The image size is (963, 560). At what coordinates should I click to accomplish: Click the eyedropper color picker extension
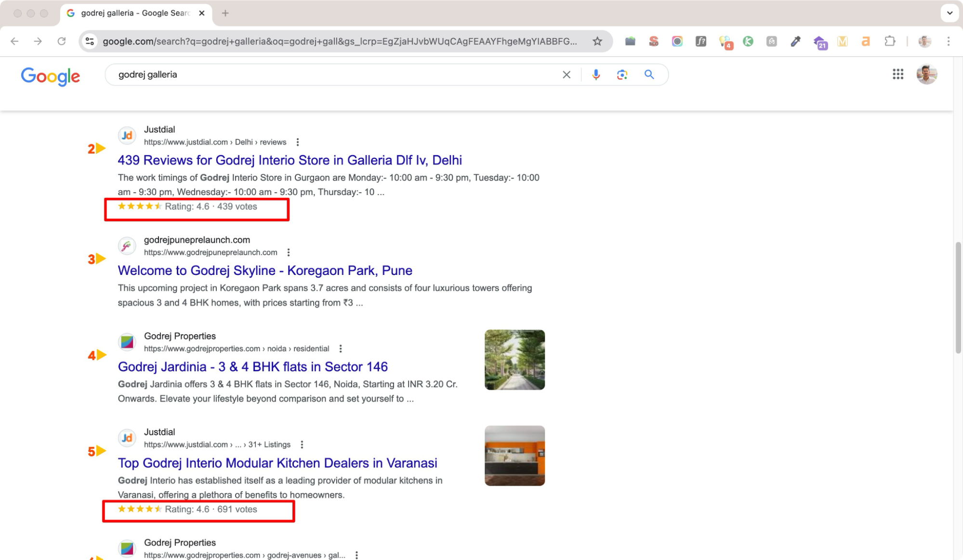[x=795, y=41]
